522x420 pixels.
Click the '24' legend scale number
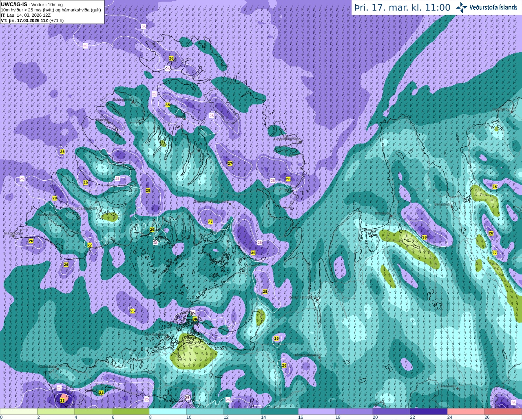click(449, 418)
